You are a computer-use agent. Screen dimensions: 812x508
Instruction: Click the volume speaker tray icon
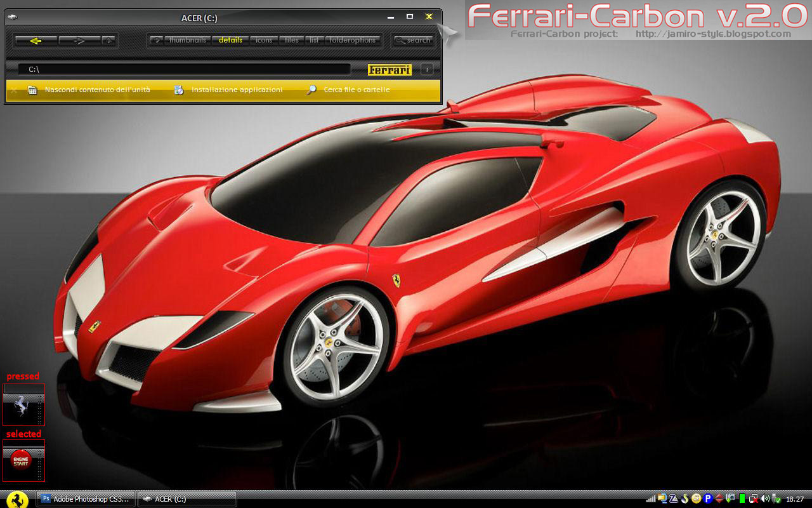765,498
